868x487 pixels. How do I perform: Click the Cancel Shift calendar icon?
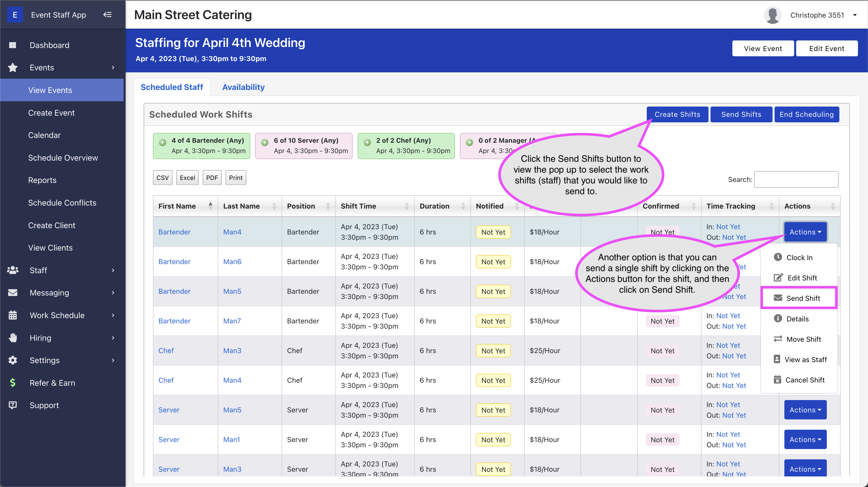777,380
